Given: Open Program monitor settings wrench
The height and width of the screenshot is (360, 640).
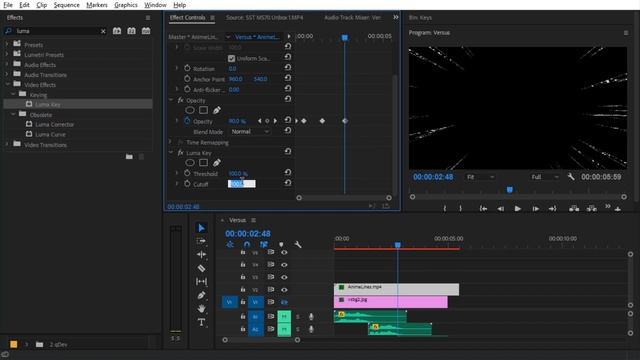Looking at the screenshot, I should click(571, 177).
